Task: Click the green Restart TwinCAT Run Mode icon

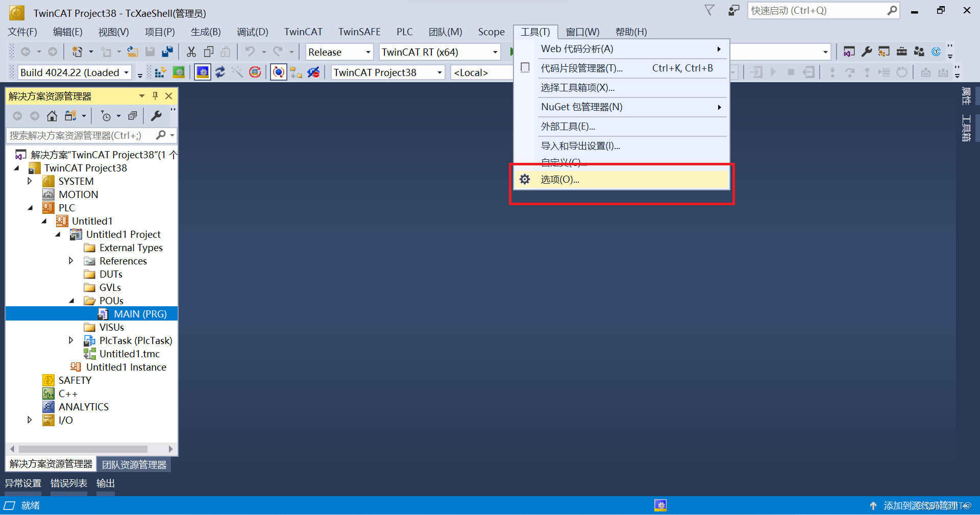Action: coord(179,72)
